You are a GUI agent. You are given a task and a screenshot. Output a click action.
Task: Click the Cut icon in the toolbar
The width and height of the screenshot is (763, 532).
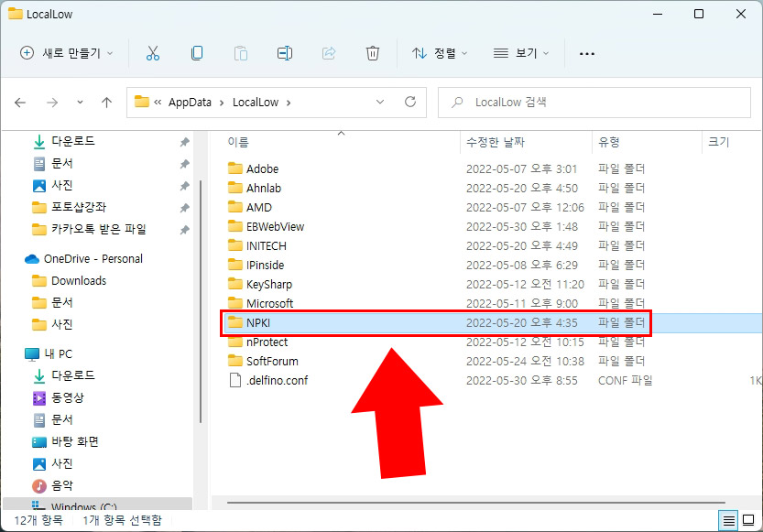click(x=153, y=53)
